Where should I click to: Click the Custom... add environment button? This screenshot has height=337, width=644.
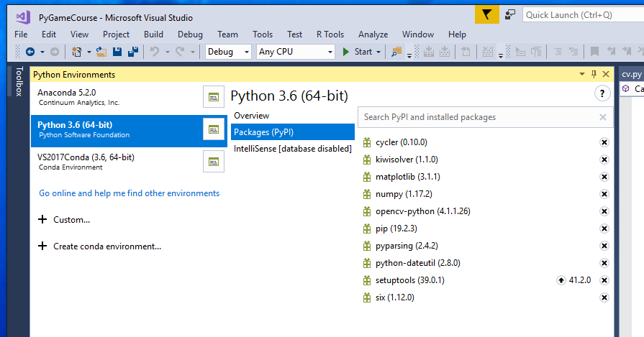(63, 220)
